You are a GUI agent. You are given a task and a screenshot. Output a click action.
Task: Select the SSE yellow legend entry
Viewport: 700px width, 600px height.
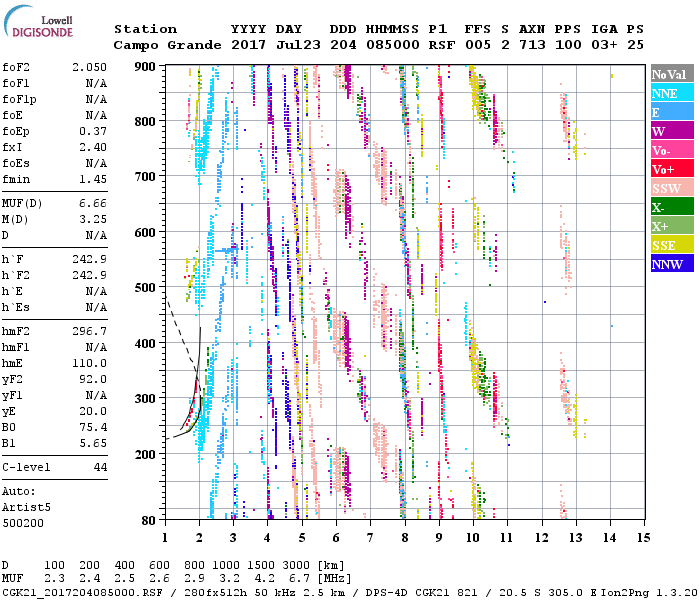(671, 245)
